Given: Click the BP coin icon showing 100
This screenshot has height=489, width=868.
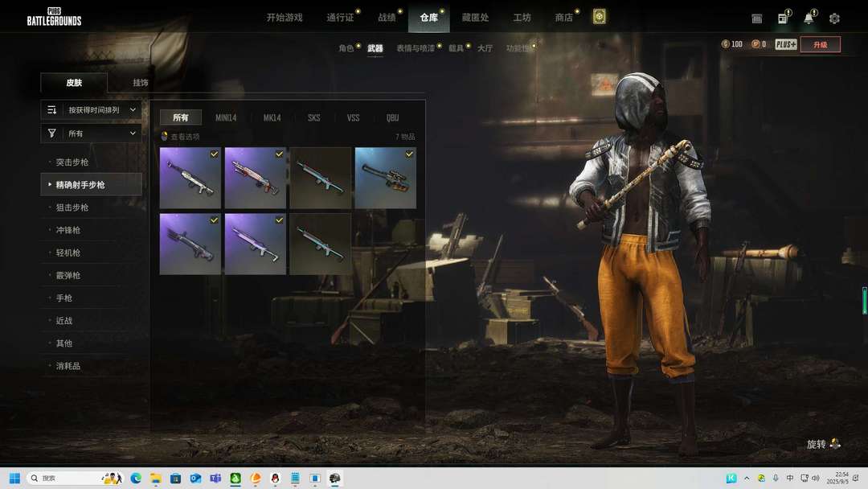Looking at the screenshot, I should point(725,44).
